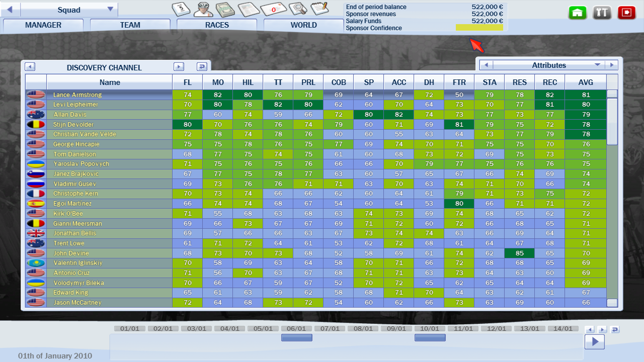Sort riders by AVG column header

pos(586,82)
